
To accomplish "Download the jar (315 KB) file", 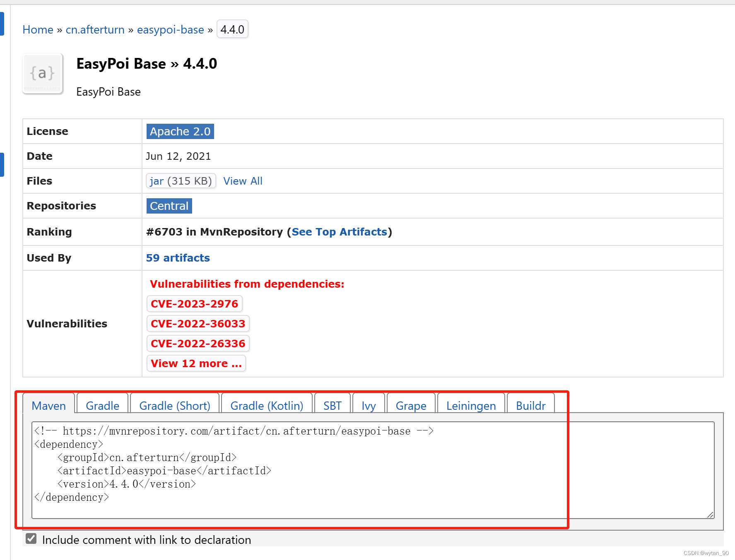I will point(181,181).
